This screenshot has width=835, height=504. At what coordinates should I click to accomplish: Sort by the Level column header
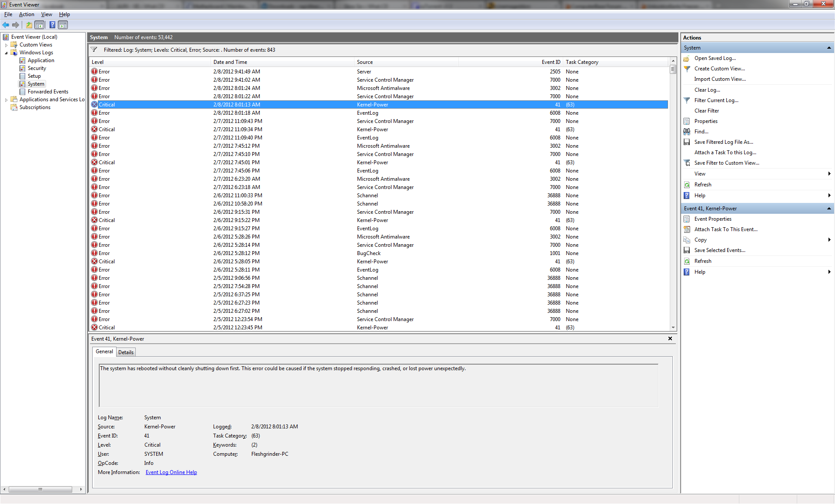coord(150,62)
